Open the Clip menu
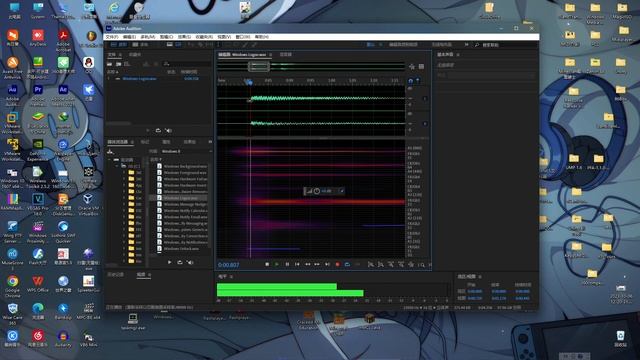Viewport: 640px width, 360px height. (x=166, y=37)
